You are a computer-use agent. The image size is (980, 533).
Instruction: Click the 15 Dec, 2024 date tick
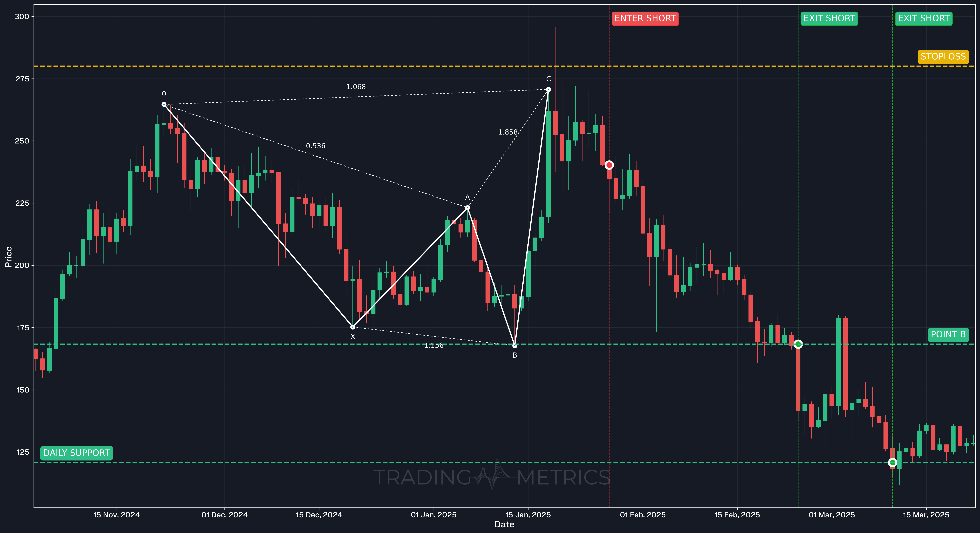coord(319,515)
